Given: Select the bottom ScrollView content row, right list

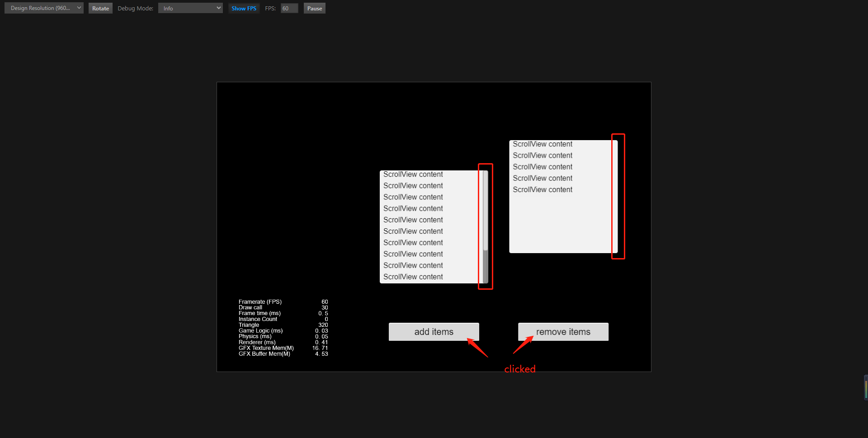Looking at the screenshot, I should [542, 189].
